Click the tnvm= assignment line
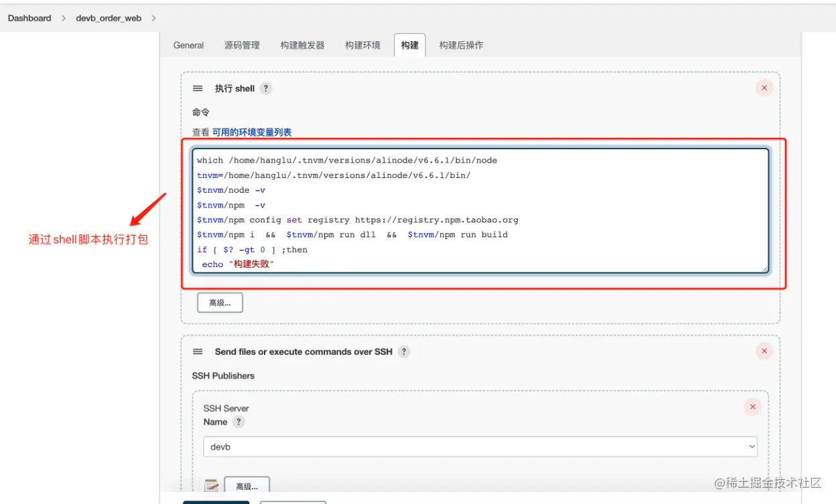This screenshot has width=836, height=504. pyautogui.click(x=334, y=175)
